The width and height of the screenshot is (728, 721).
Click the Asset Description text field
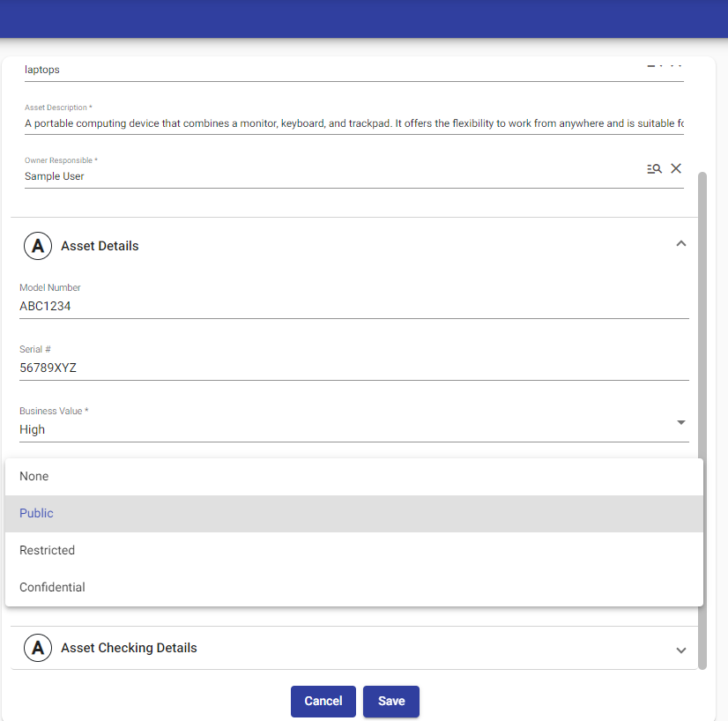[353, 123]
